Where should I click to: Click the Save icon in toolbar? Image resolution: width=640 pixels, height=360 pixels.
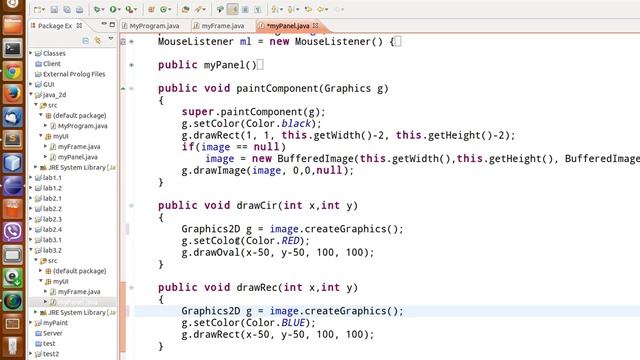click(x=54, y=9)
